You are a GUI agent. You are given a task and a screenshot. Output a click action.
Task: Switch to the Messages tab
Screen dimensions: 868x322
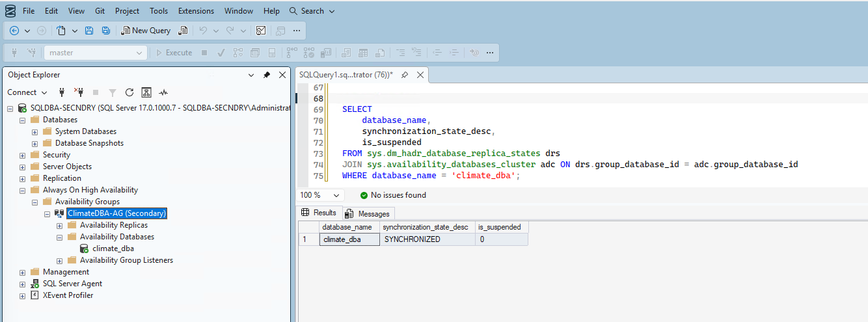click(x=368, y=213)
